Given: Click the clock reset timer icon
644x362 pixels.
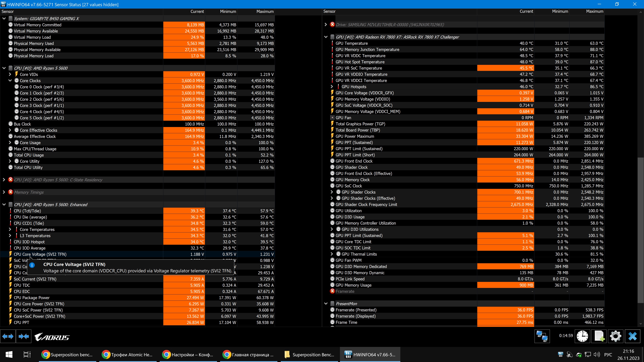Looking at the screenshot, I should coord(582,336).
